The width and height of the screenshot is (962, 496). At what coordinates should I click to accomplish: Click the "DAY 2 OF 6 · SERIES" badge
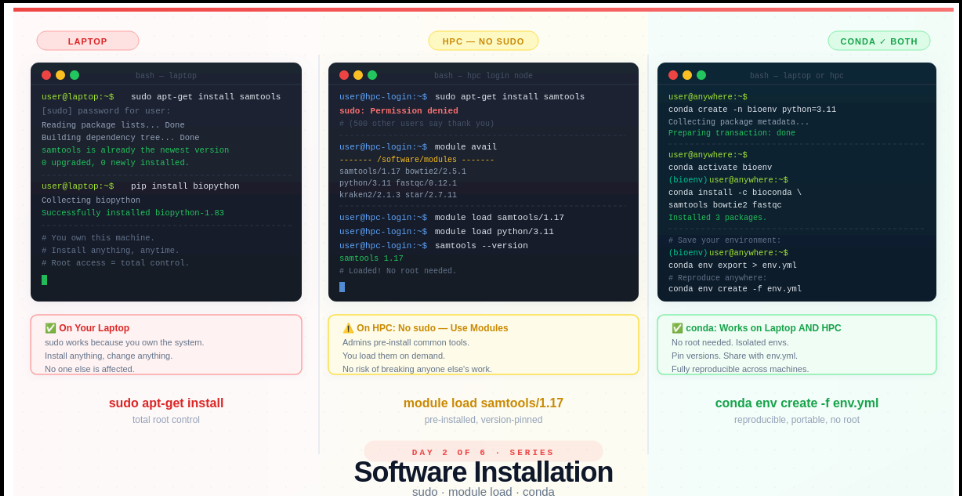click(x=483, y=452)
